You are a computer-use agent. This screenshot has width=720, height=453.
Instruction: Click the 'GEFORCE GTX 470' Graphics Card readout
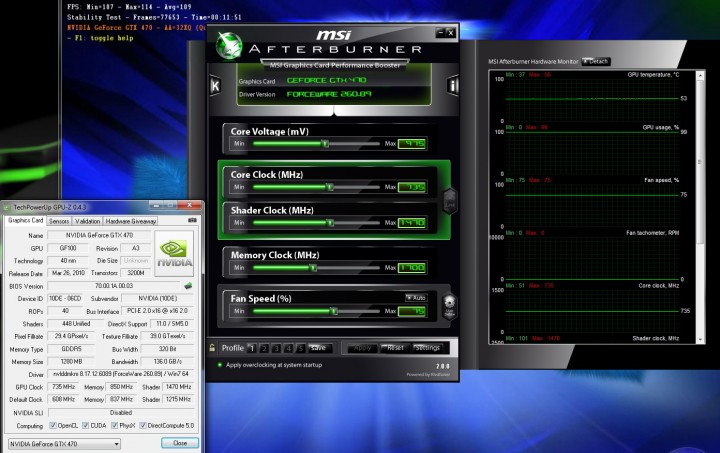(x=326, y=80)
